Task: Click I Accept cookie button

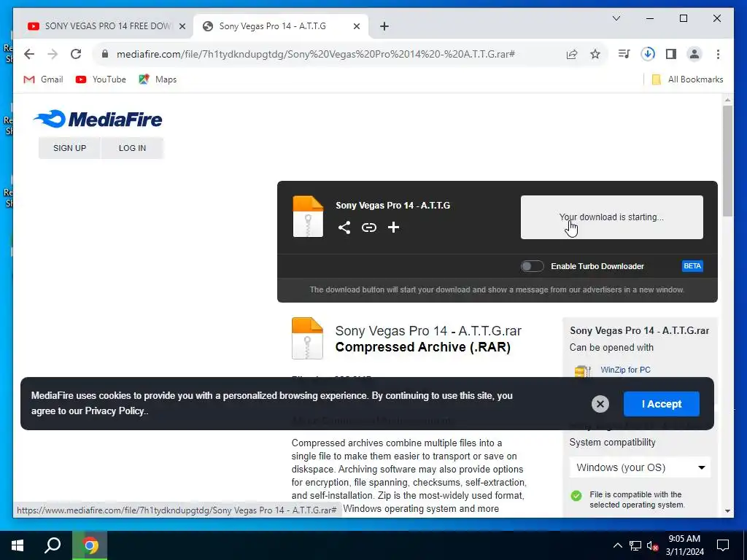Action: pyautogui.click(x=662, y=404)
